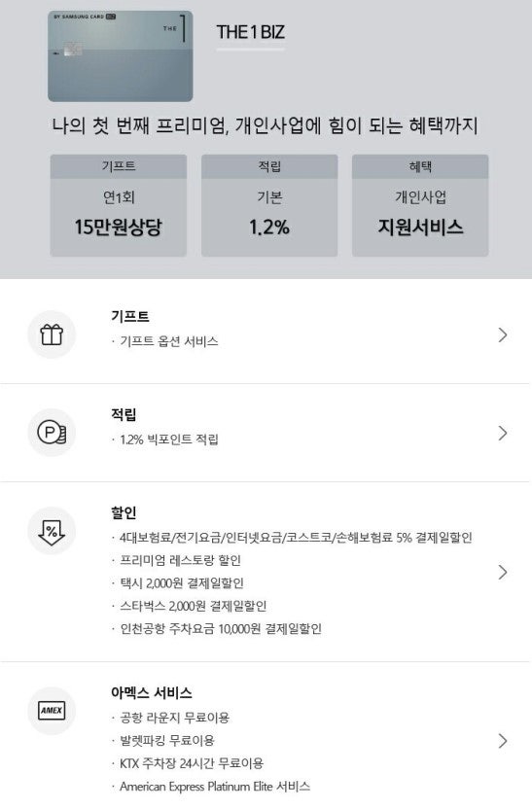The width and height of the screenshot is (532, 809).
Task: Click the gift box icon
Action: coord(52,334)
